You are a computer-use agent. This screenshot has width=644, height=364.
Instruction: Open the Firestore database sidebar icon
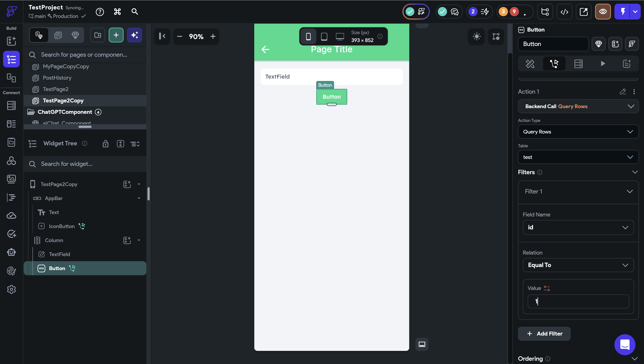11,106
